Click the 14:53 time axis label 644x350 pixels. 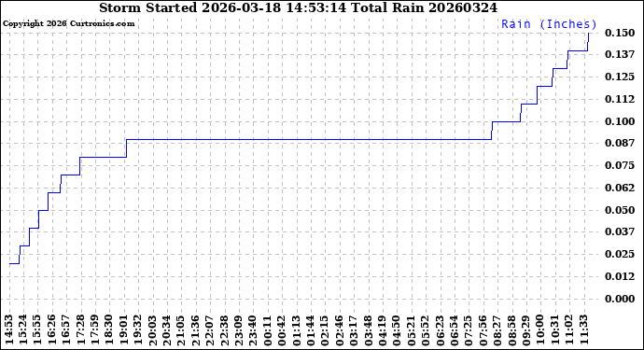[x=9, y=329]
